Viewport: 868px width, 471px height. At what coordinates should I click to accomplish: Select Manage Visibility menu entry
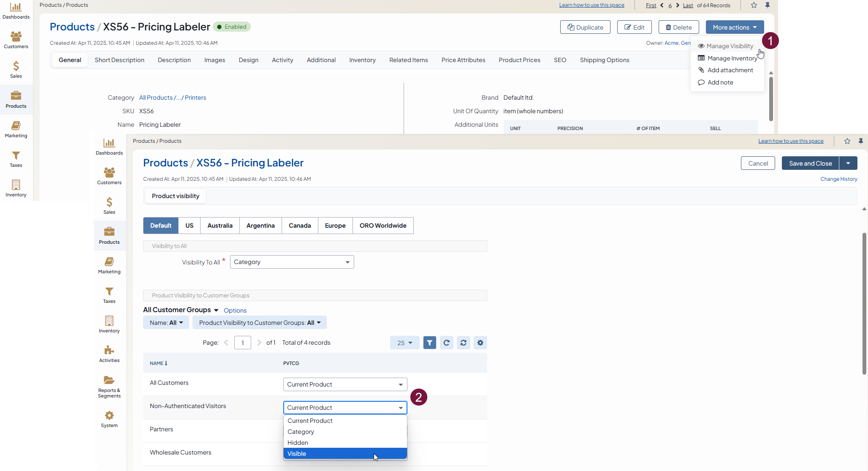[729, 46]
